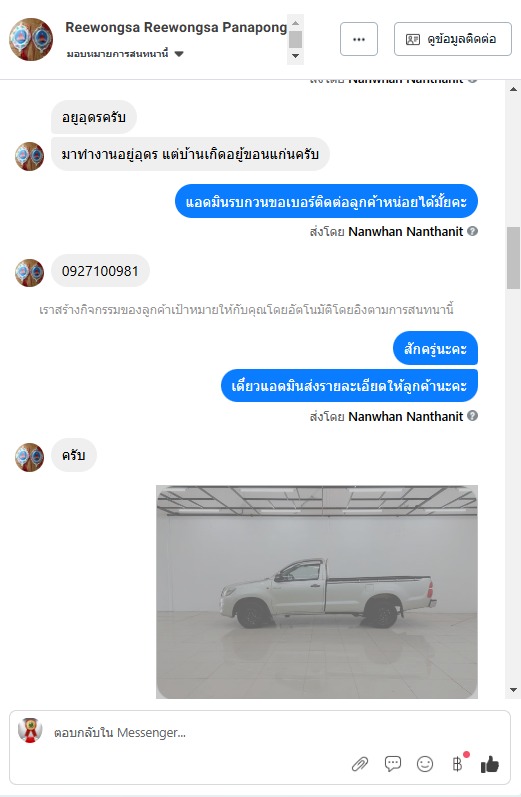Attach a file with the paperclip icon
521x797 pixels.
pos(360,763)
